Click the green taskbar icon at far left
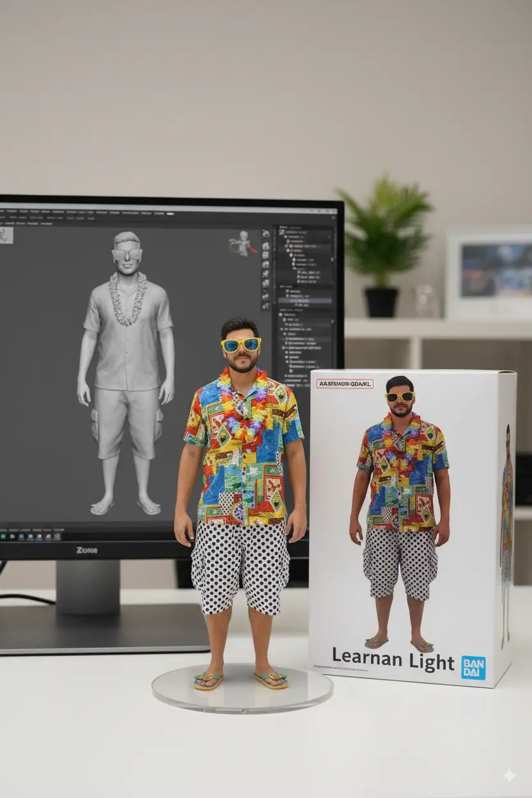 (x=4, y=537)
